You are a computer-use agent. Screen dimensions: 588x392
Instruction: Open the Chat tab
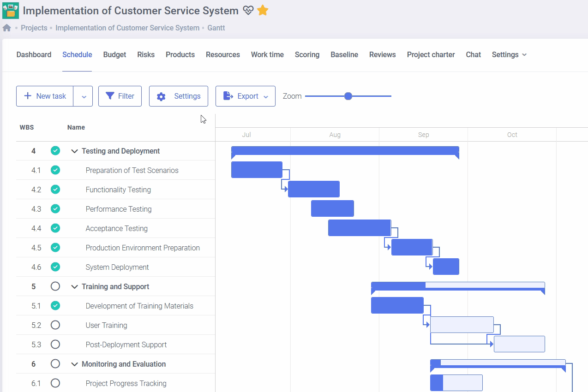point(473,54)
